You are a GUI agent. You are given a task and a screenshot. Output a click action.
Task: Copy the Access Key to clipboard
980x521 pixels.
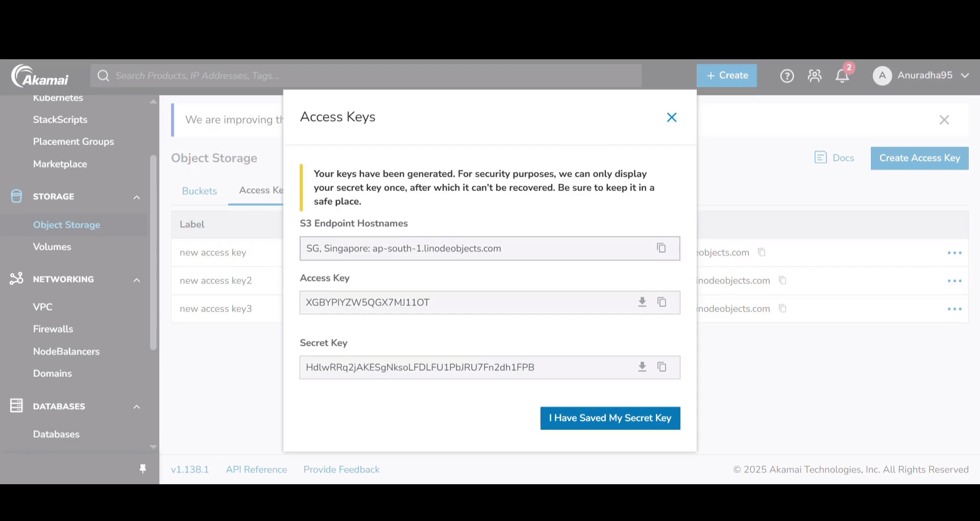pyautogui.click(x=662, y=302)
